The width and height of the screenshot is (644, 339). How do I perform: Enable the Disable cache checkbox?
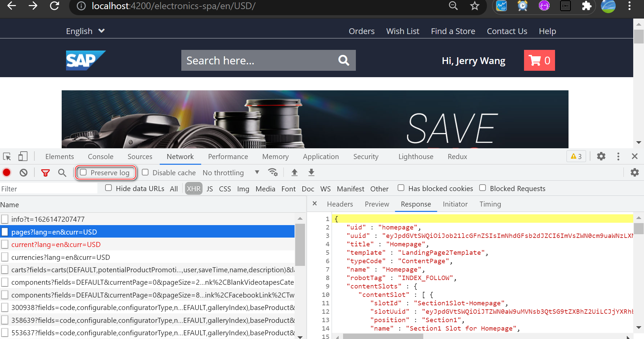pos(145,172)
